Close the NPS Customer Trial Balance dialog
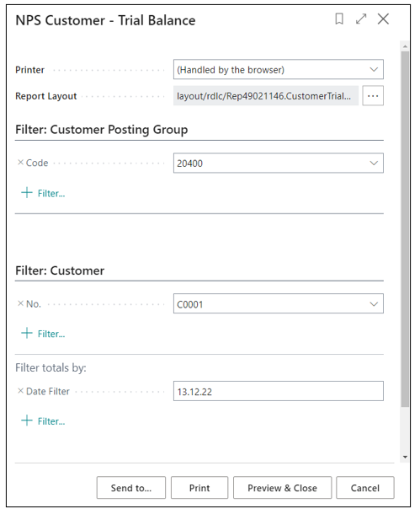The image size is (420, 514). coord(383,19)
